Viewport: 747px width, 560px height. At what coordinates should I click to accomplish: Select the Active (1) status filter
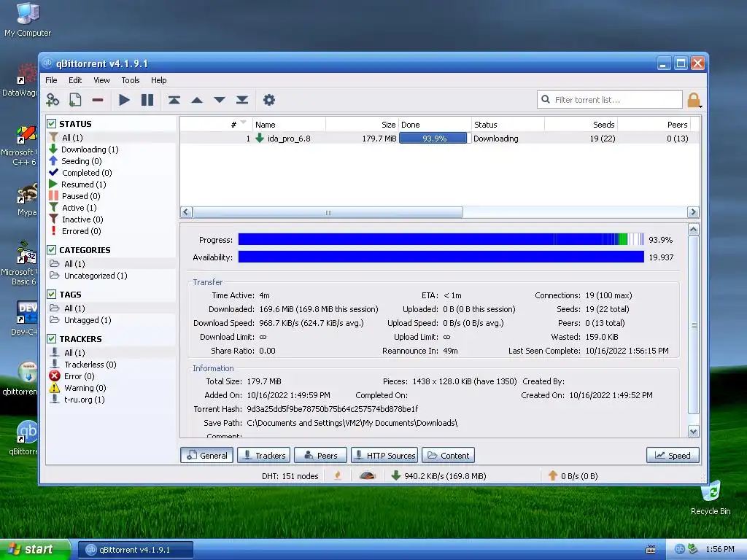click(79, 208)
